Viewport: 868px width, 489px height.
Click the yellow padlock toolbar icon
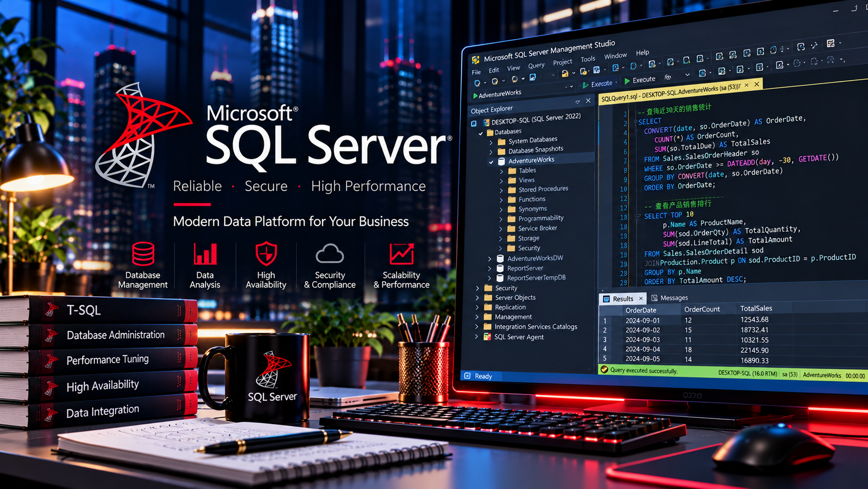(x=565, y=73)
